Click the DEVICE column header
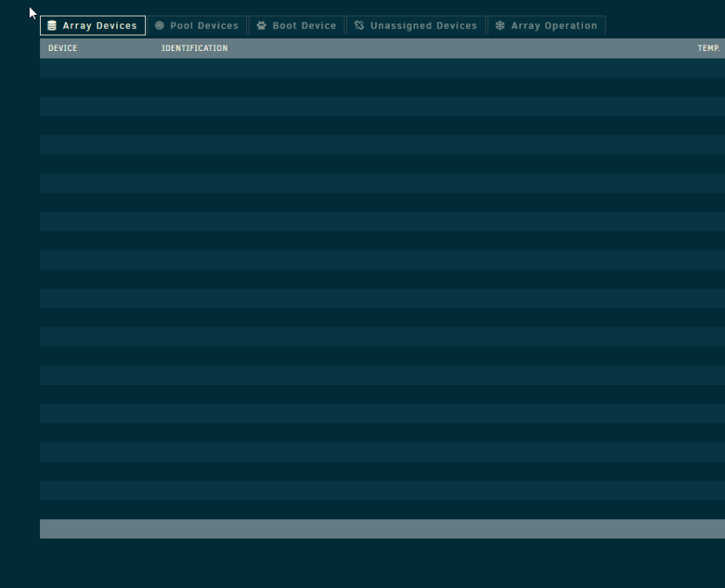Viewport: 725px width, 588px height. pyautogui.click(x=63, y=48)
